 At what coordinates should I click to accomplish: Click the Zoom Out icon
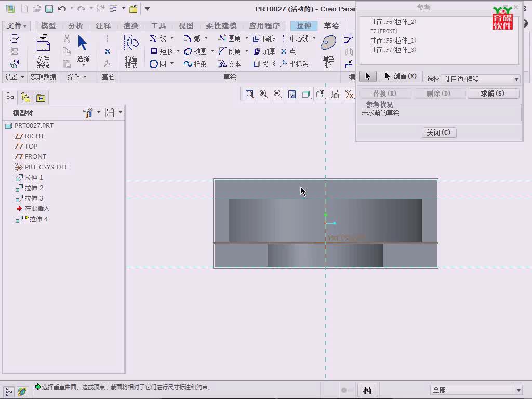click(278, 94)
